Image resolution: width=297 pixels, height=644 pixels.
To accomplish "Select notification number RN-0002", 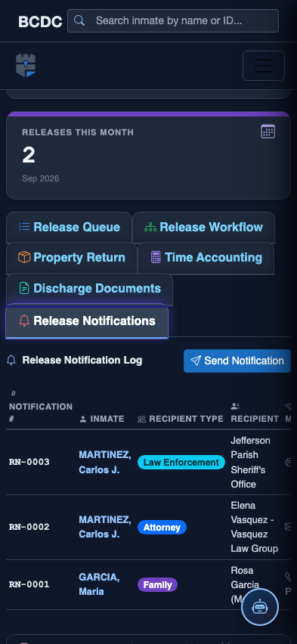I will click(x=29, y=527).
